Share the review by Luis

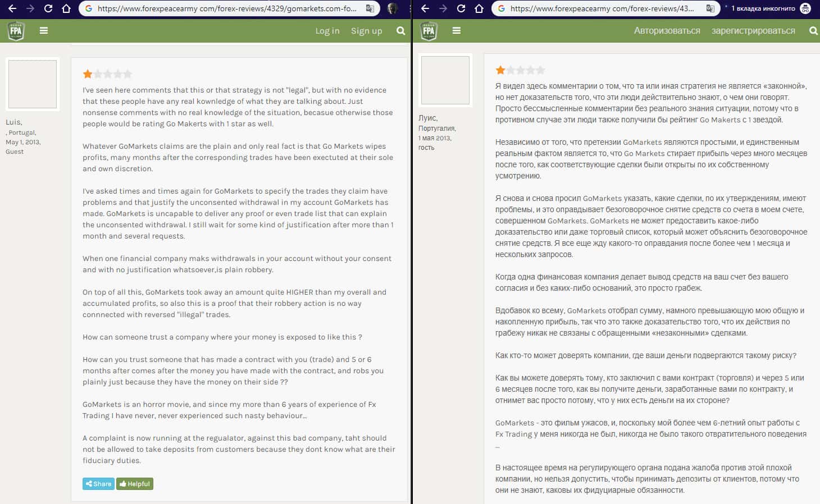98,484
